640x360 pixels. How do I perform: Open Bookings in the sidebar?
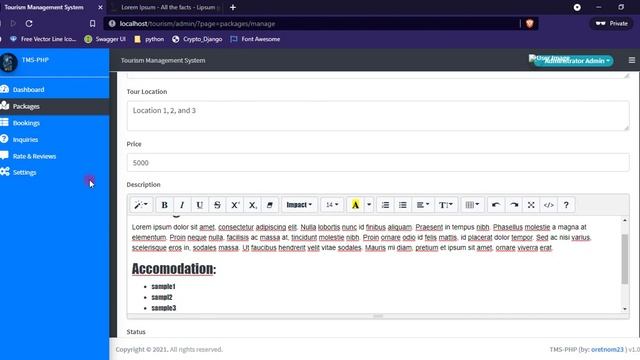[55, 123]
